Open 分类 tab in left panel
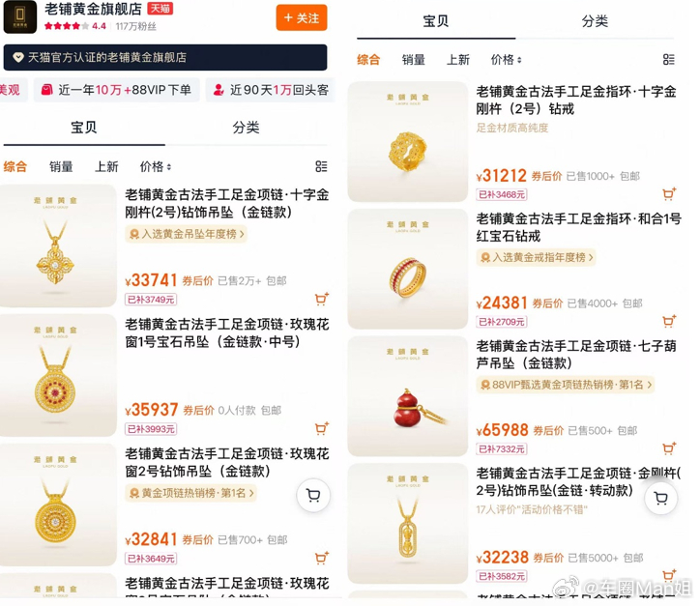Image resolution: width=700 pixels, height=606 pixels. coord(246,128)
